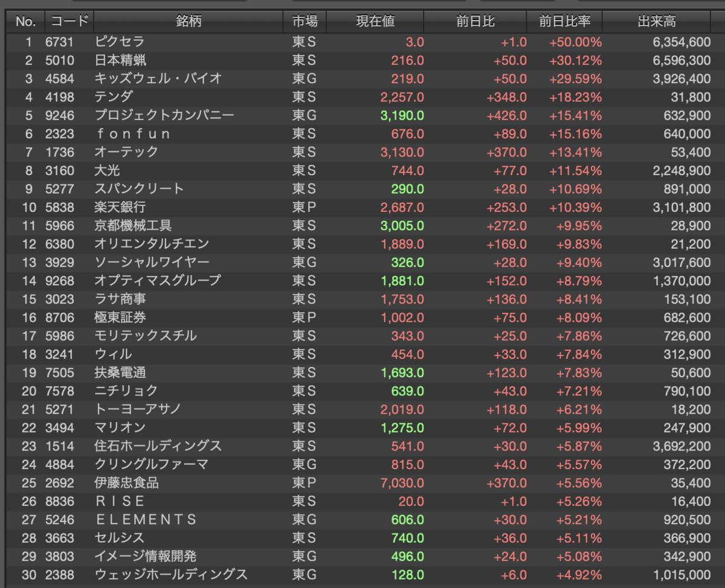Select the マリオン stock name
Viewport: 725px width, 588px height.
(x=120, y=427)
